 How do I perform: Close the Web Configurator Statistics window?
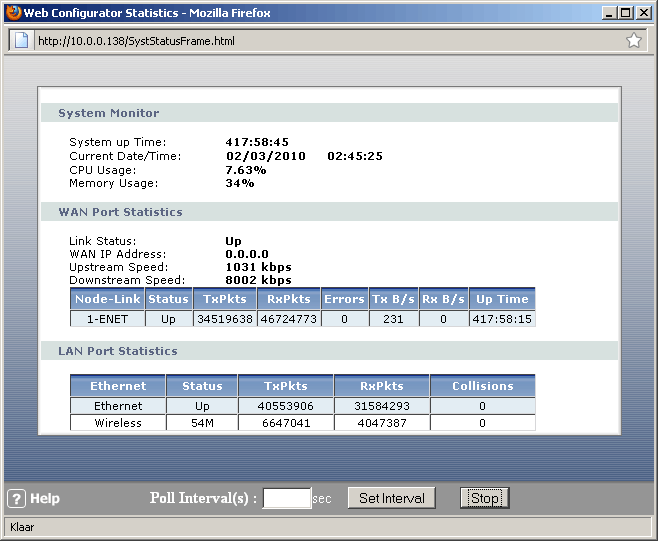[x=644, y=13]
